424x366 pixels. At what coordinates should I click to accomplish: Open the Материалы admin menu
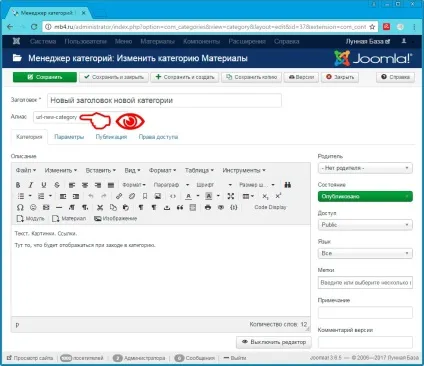pyautogui.click(x=158, y=41)
